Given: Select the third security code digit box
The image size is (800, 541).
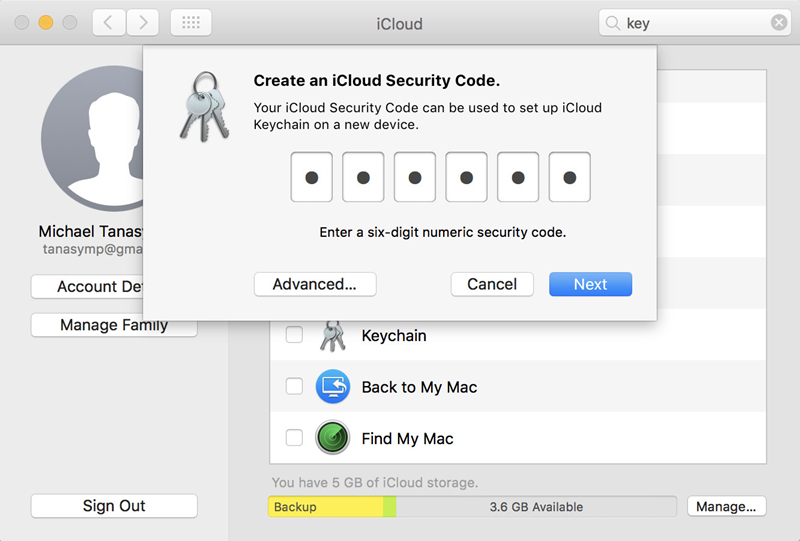Looking at the screenshot, I should coord(415,177).
